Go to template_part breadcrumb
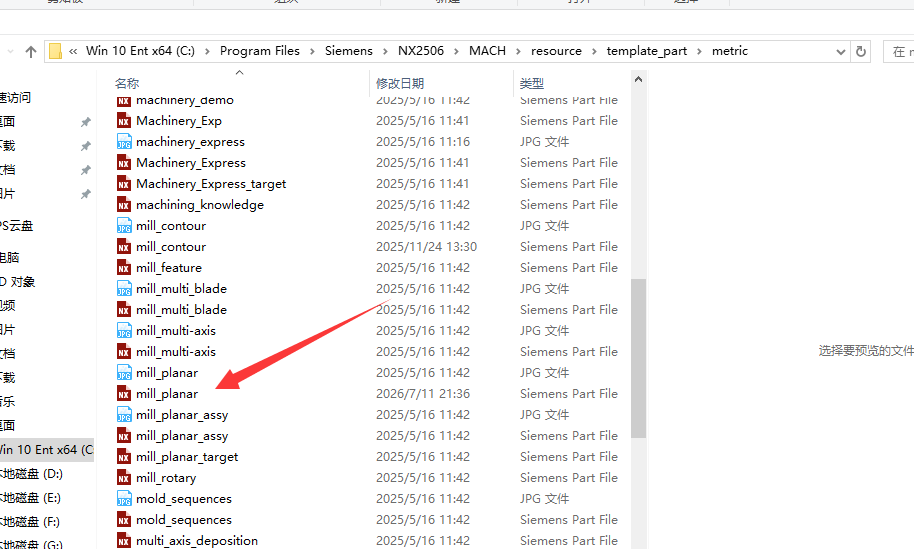The height and width of the screenshot is (549, 914). tap(646, 51)
